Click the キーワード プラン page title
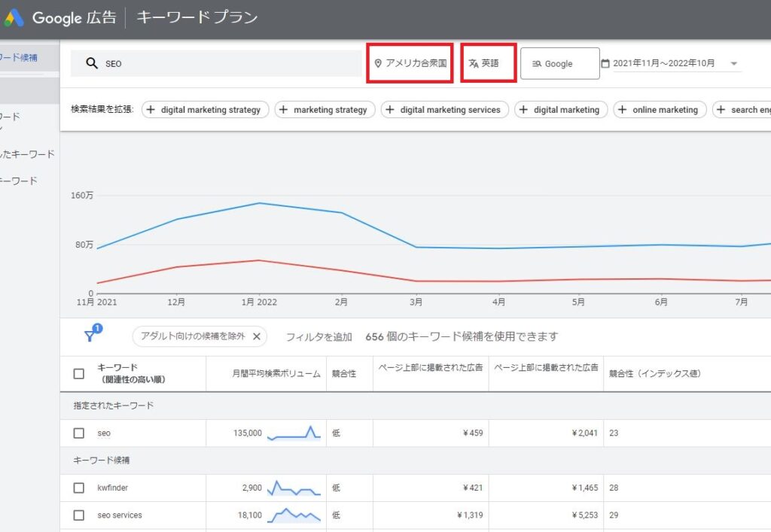Image resolution: width=771 pixels, height=532 pixels. [x=197, y=17]
